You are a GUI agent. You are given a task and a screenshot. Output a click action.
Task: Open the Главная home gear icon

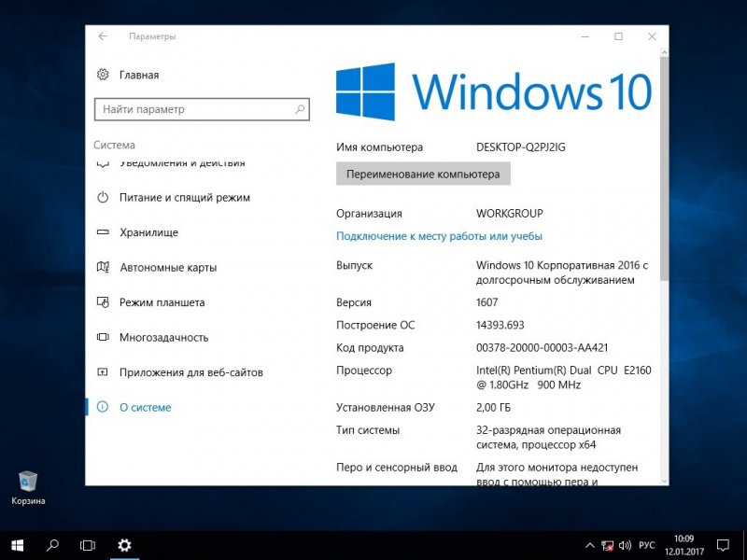(x=103, y=75)
